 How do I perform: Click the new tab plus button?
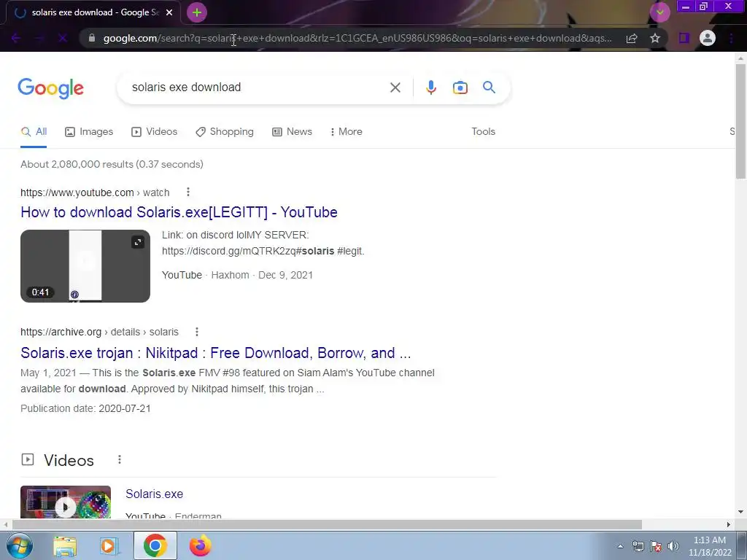[x=197, y=12]
